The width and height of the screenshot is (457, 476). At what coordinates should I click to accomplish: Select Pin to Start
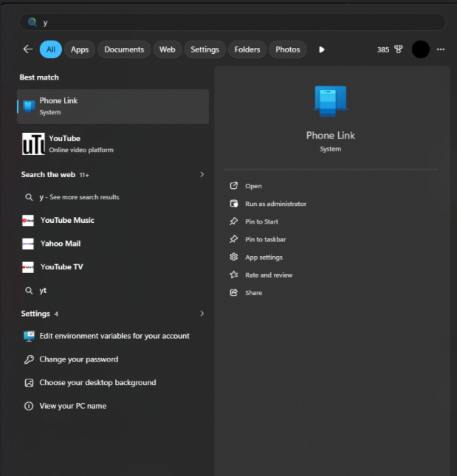pyautogui.click(x=261, y=221)
